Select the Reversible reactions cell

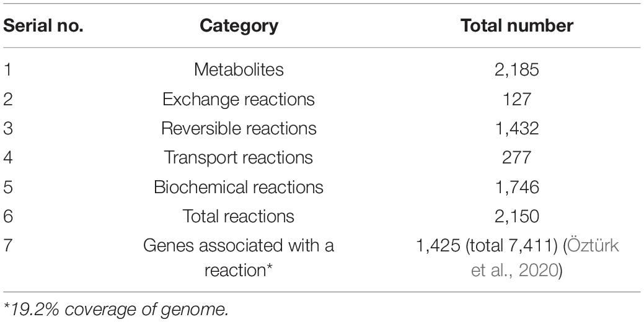[239, 128]
